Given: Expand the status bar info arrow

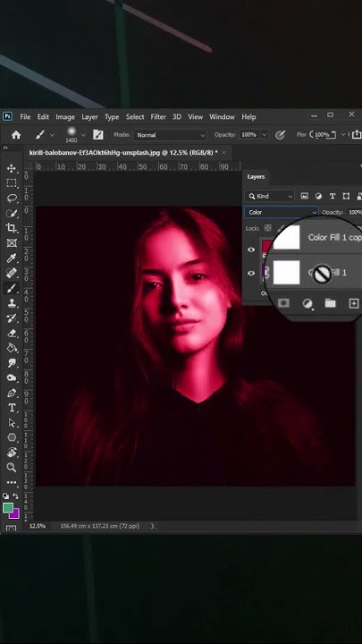Looking at the screenshot, I should tap(152, 526).
